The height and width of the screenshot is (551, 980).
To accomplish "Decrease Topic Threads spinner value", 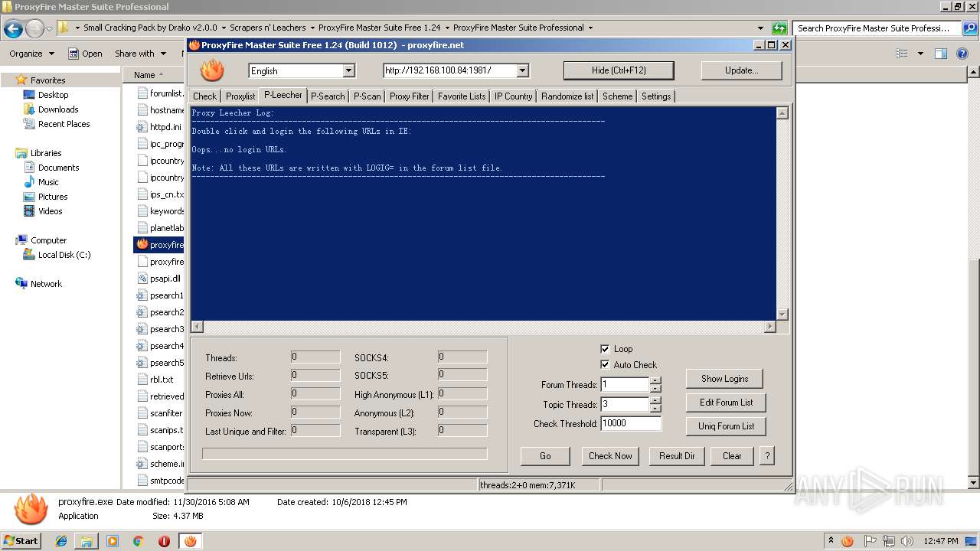I will pyautogui.click(x=655, y=409).
